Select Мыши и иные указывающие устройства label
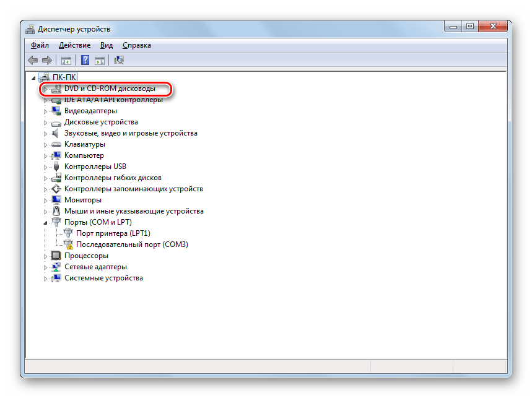Viewport: 532px width, 398px height. tap(134, 211)
